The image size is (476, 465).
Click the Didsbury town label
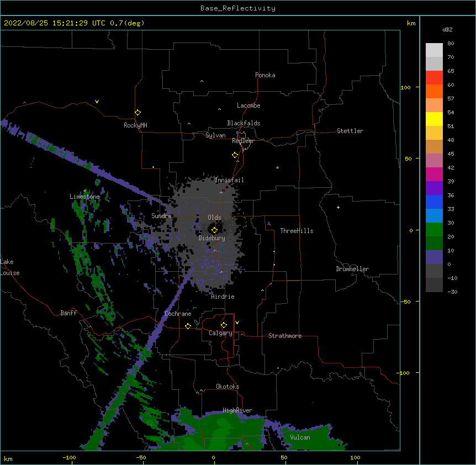(212, 238)
